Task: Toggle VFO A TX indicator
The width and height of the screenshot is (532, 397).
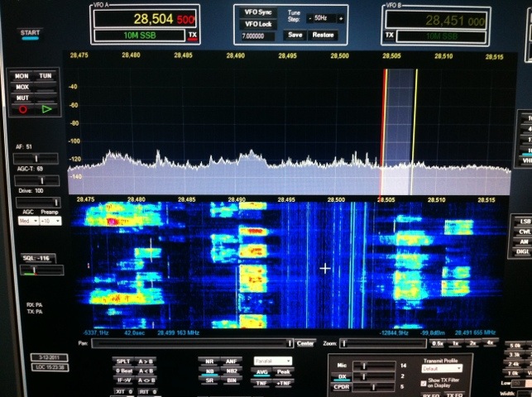Action: point(192,36)
